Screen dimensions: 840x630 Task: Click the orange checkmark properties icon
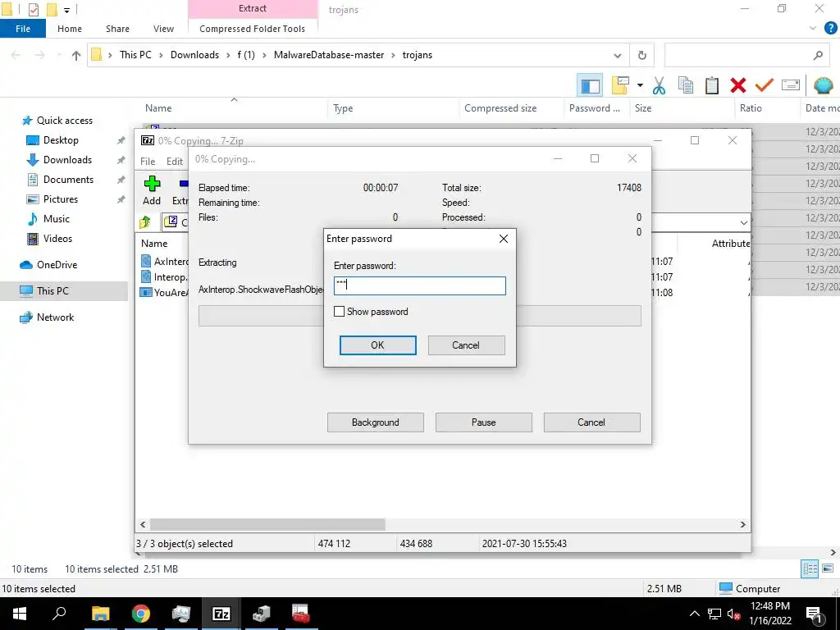point(764,85)
